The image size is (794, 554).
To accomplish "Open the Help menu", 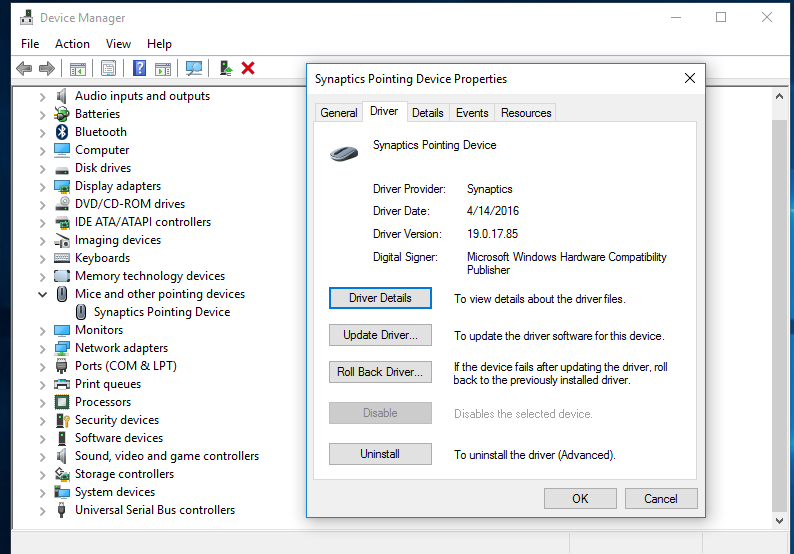I will [x=159, y=44].
